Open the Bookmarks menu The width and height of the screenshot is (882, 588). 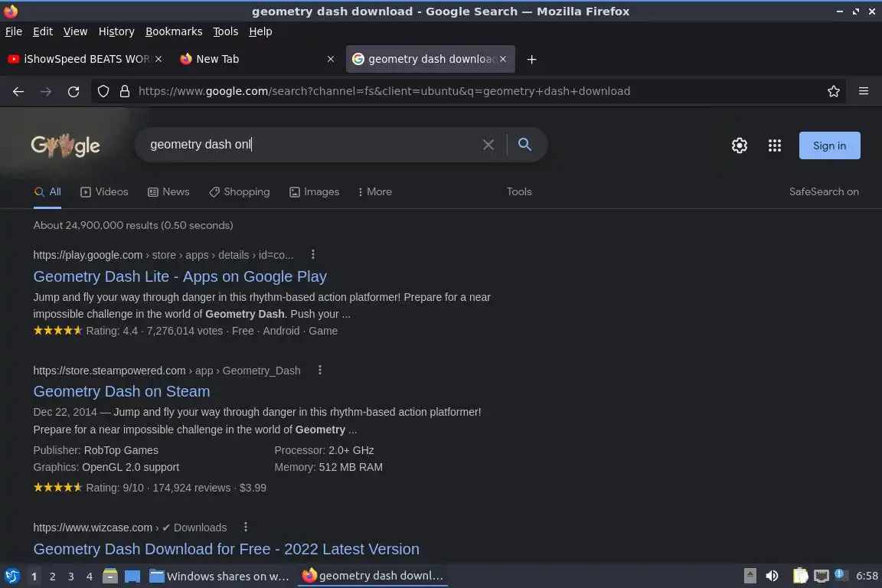[x=174, y=31]
